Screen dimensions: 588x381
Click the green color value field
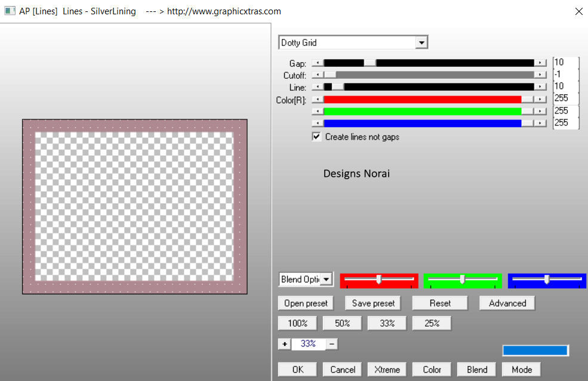(566, 111)
